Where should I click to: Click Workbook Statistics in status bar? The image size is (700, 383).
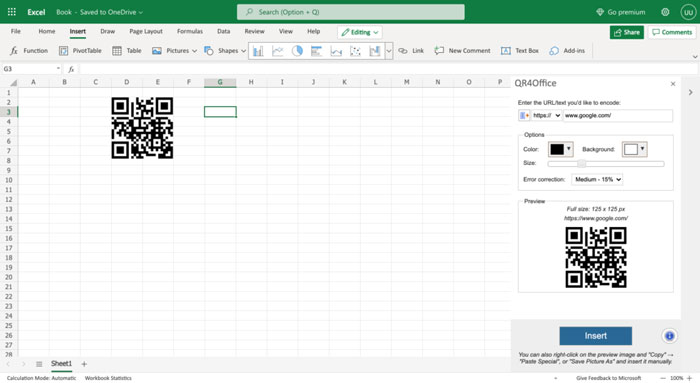(x=108, y=378)
